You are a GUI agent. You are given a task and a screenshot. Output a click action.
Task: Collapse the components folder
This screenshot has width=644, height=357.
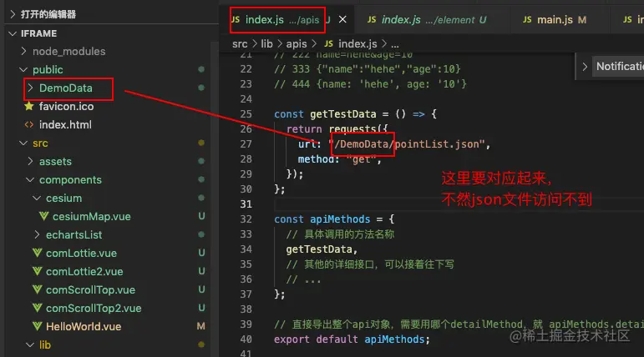30,179
